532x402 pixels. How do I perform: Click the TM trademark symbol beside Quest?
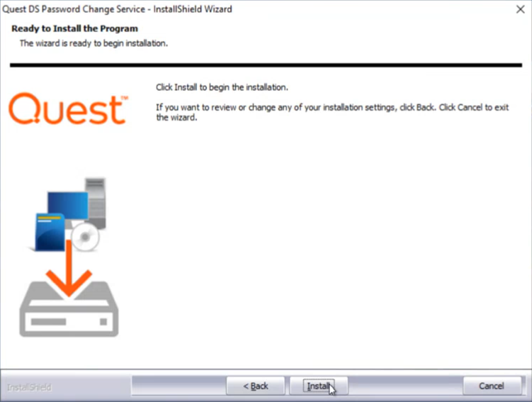click(124, 98)
